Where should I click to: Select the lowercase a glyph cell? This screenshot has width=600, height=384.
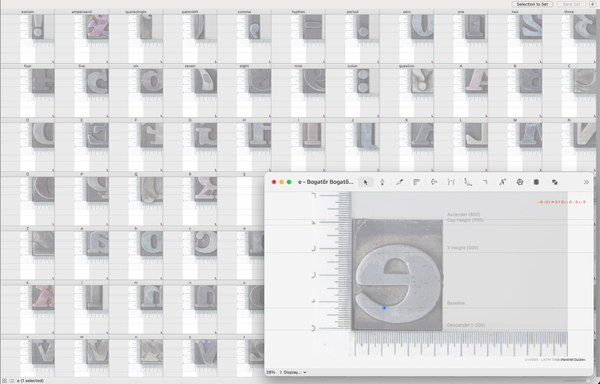coord(82,253)
